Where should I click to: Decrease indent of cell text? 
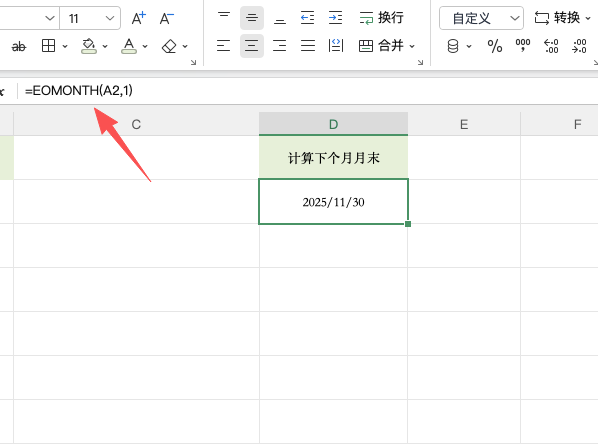[x=307, y=18]
